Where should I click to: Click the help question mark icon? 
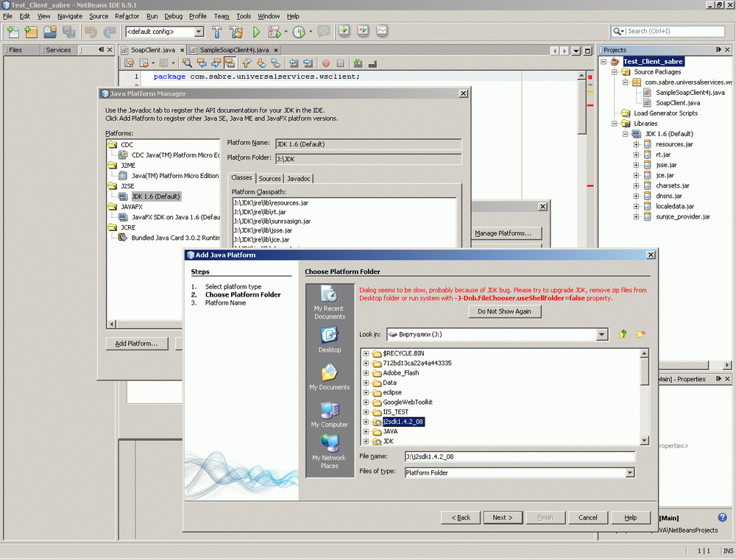(723, 517)
